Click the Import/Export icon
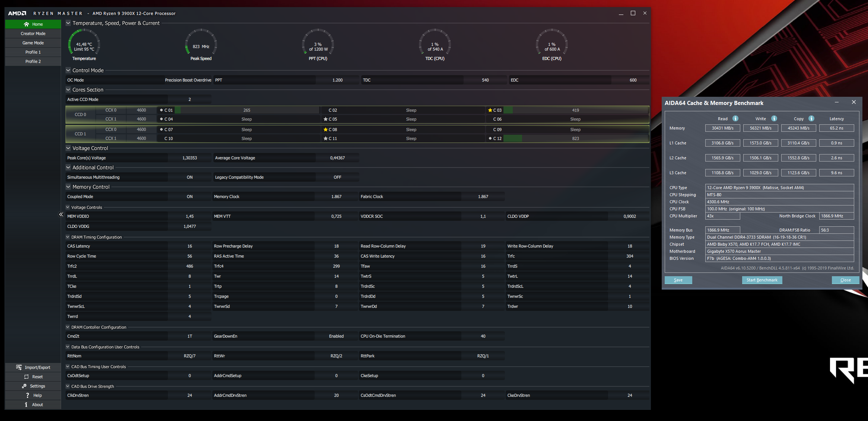Viewport: 868px width, 421px height. (19, 367)
